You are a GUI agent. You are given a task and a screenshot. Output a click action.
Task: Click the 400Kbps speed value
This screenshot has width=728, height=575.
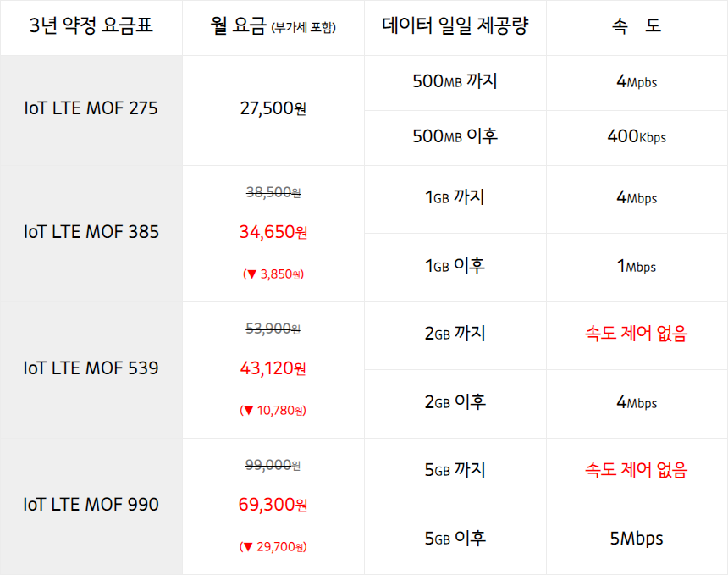pyautogui.click(x=636, y=136)
